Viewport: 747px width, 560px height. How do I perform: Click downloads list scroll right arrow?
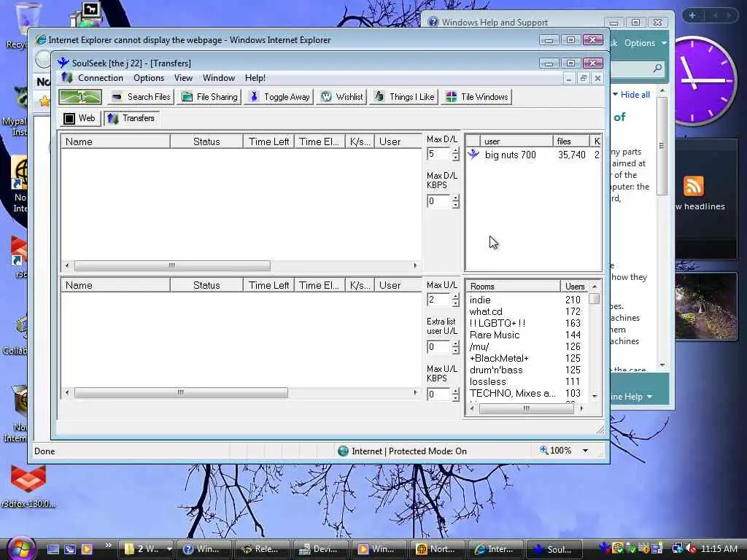pos(415,265)
